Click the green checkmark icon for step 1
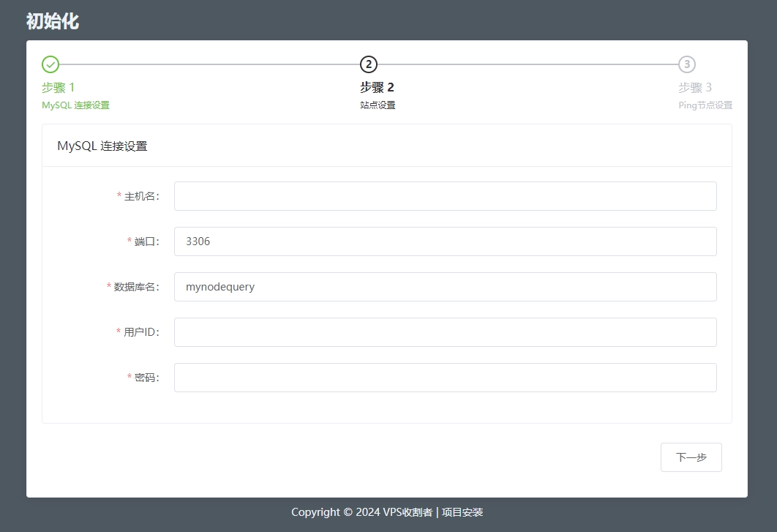 [50, 64]
